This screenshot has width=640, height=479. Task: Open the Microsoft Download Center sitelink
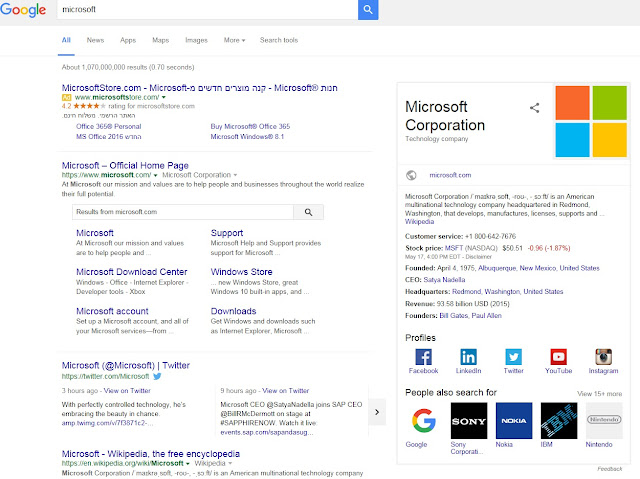(x=131, y=272)
